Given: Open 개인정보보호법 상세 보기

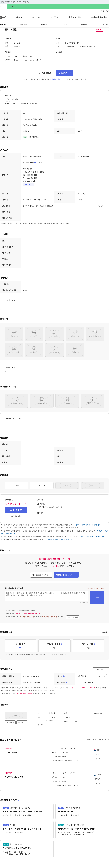Looking at the screenshot, I should click(x=41, y=575).
